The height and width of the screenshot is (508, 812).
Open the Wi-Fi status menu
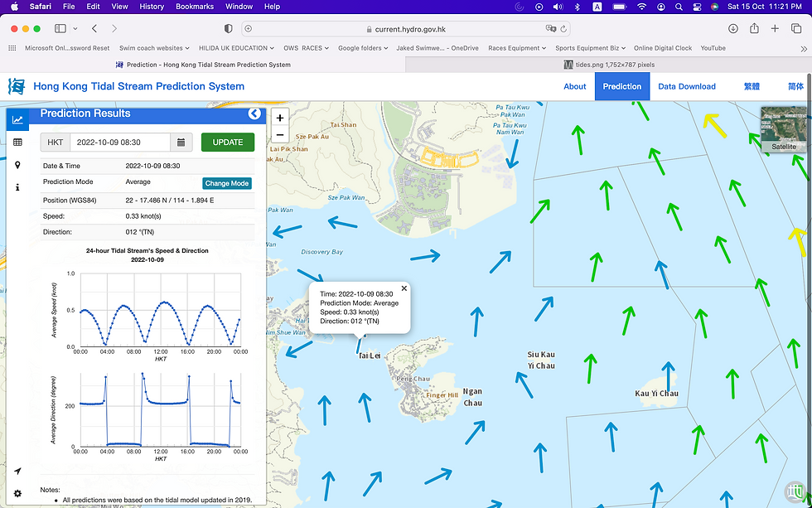(642, 7)
